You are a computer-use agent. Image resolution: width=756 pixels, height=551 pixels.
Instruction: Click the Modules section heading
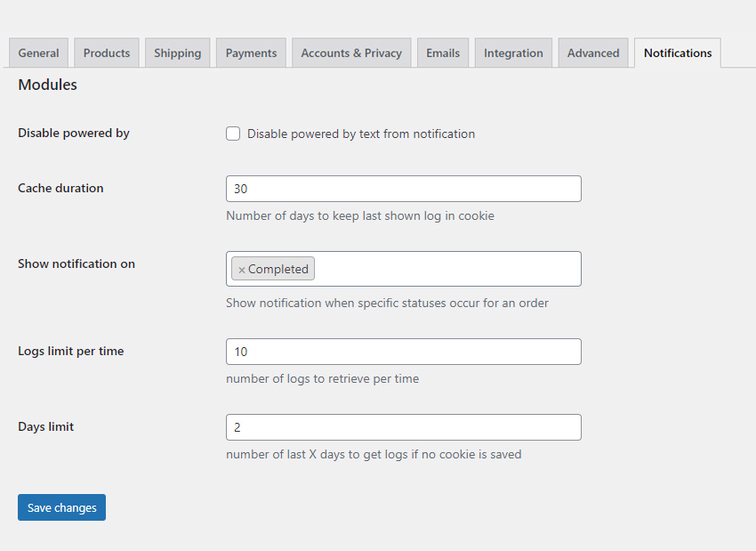(x=47, y=85)
